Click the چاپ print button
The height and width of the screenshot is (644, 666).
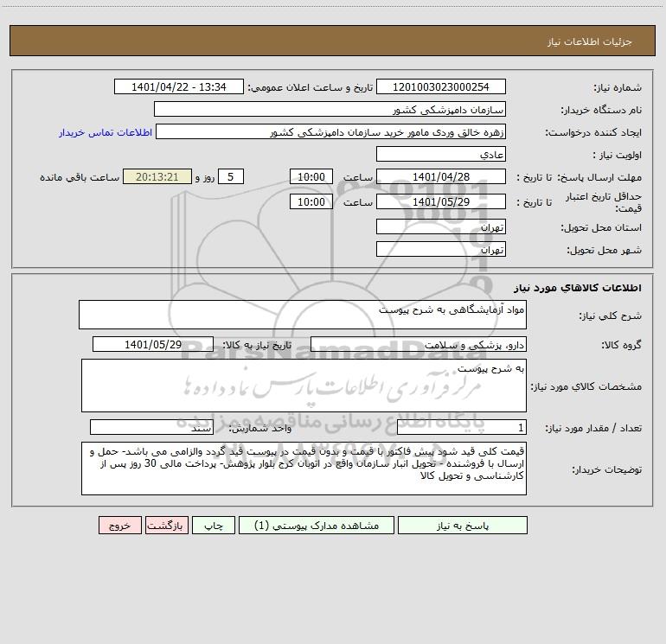point(214,525)
